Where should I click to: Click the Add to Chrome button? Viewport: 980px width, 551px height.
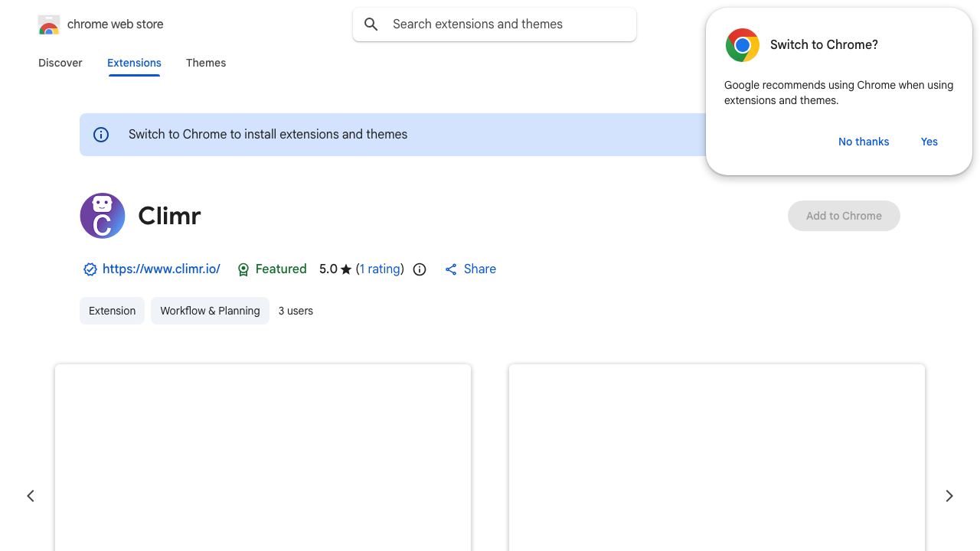coord(844,216)
